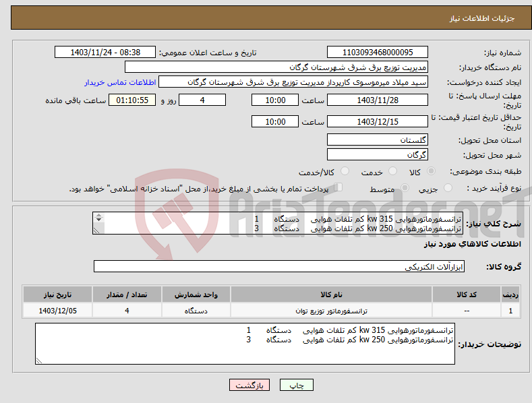This screenshot has height=403, width=532.
Task: Click the اطلاعات کالاهای مورد نیاز heading
Action: tap(472, 244)
